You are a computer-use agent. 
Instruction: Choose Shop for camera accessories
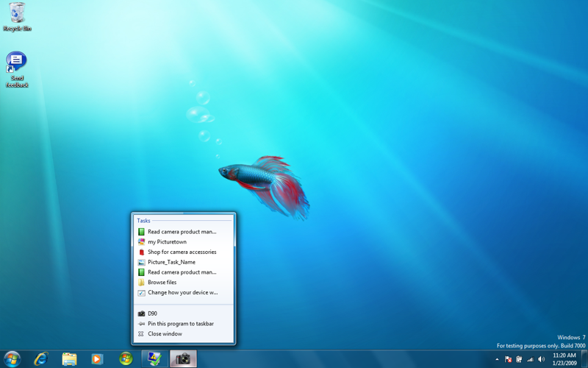[183, 252]
